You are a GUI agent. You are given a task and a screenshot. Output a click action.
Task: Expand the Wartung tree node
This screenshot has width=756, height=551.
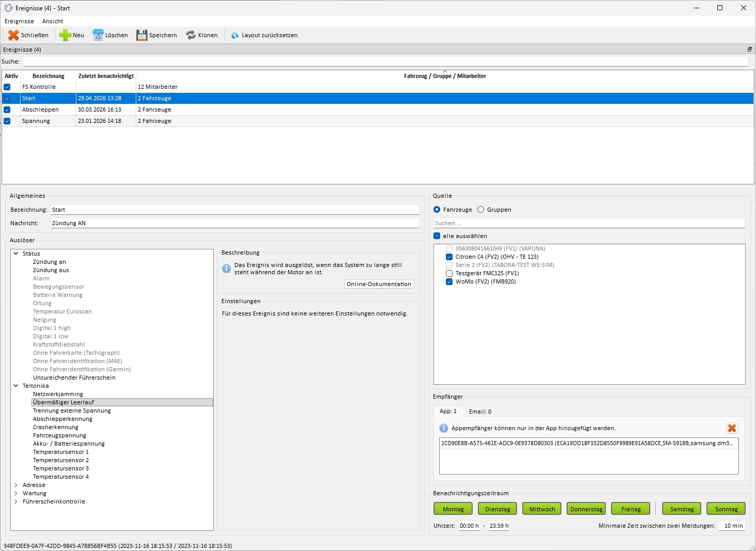[x=16, y=493]
